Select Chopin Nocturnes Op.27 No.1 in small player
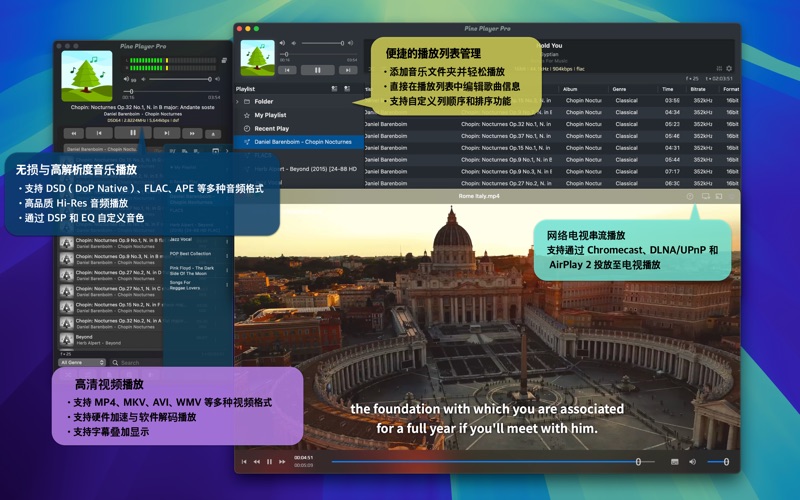 tap(110, 291)
